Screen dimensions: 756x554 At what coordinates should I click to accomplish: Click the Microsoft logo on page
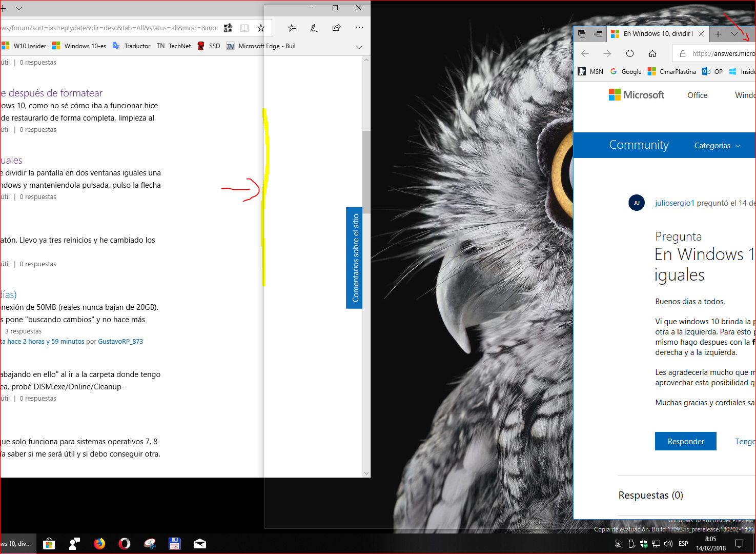coord(637,95)
